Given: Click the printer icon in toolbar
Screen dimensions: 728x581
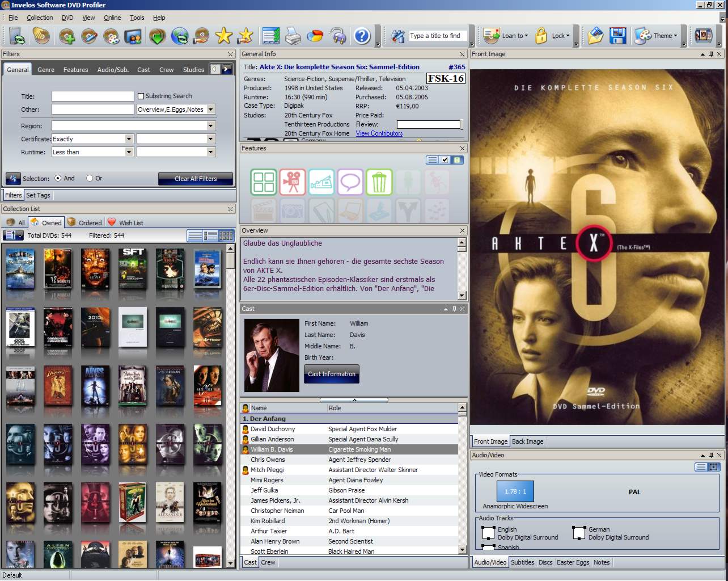Looking at the screenshot, I should click(x=293, y=36).
